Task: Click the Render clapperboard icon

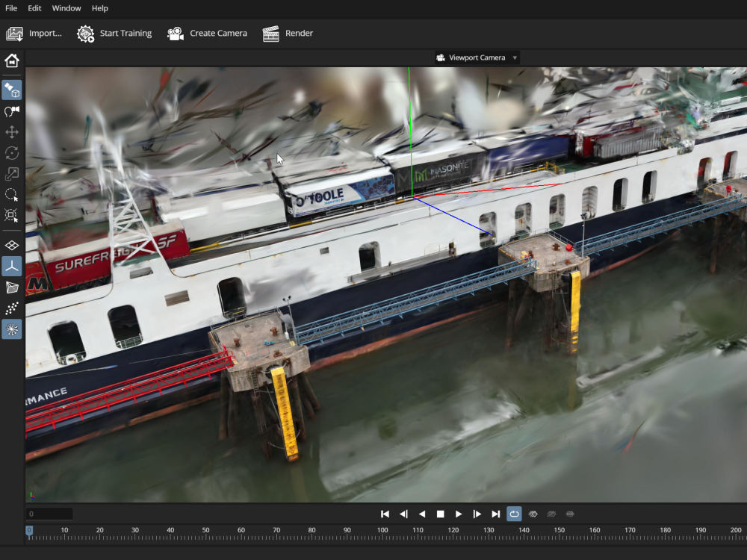Action: 270,34
